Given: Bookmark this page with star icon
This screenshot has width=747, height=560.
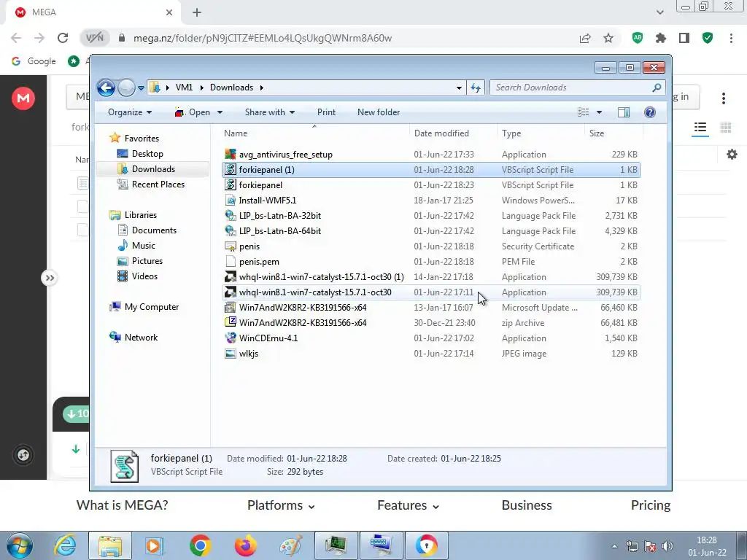Looking at the screenshot, I should pyautogui.click(x=608, y=38).
